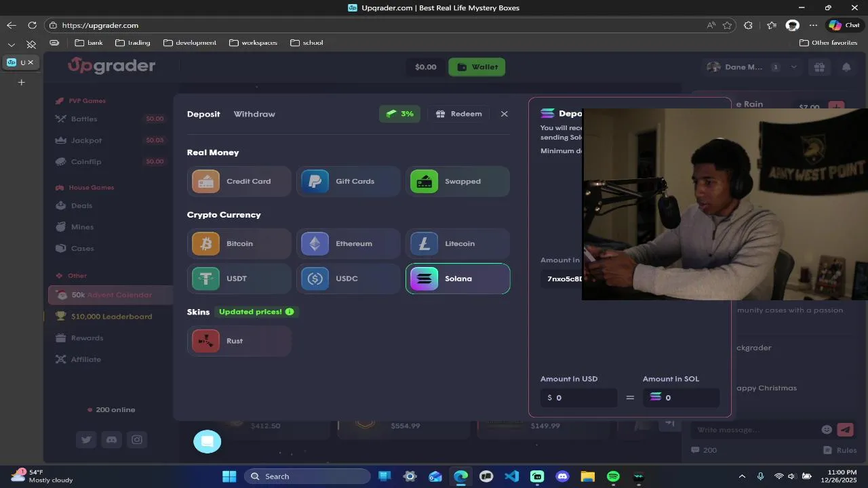Open browser Settings and more menu
868x488 pixels.
[814, 25]
